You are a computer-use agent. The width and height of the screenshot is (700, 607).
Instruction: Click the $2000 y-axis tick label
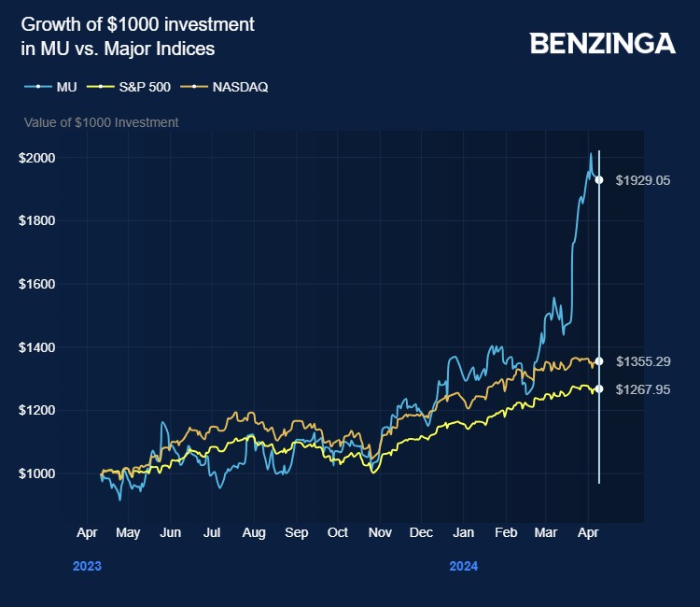click(x=37, y=158)
